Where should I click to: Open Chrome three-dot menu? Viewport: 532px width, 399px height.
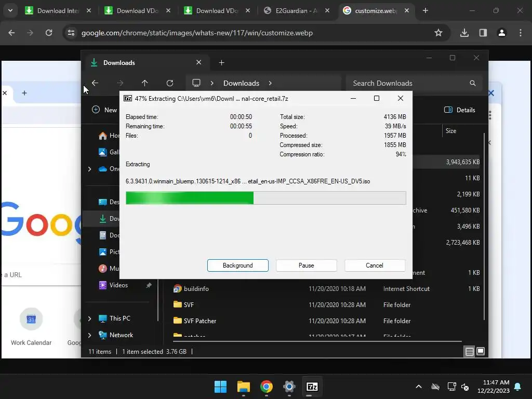(521, 33)
